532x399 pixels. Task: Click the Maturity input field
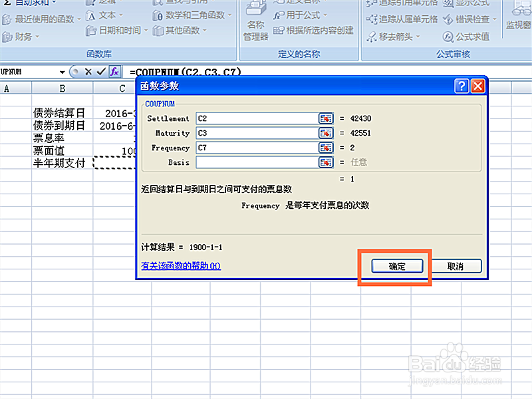pyautogui.click(x=257, y=133)
